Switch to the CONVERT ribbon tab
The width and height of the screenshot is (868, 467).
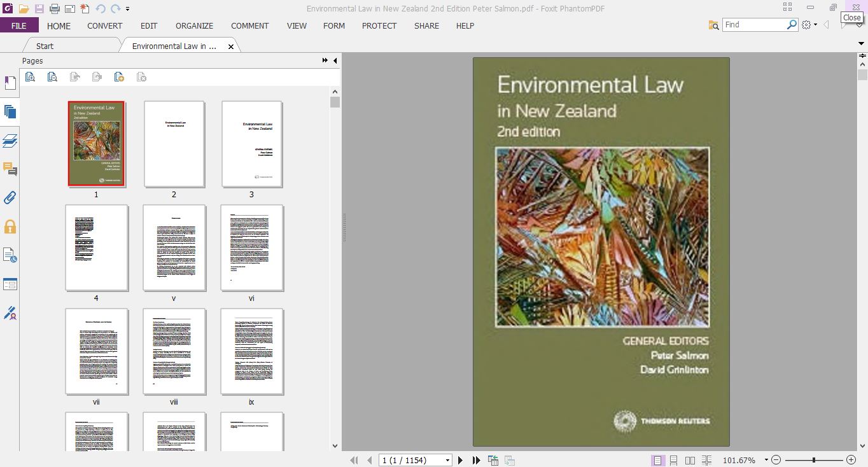pyautogui.click(x=105, y=25)
